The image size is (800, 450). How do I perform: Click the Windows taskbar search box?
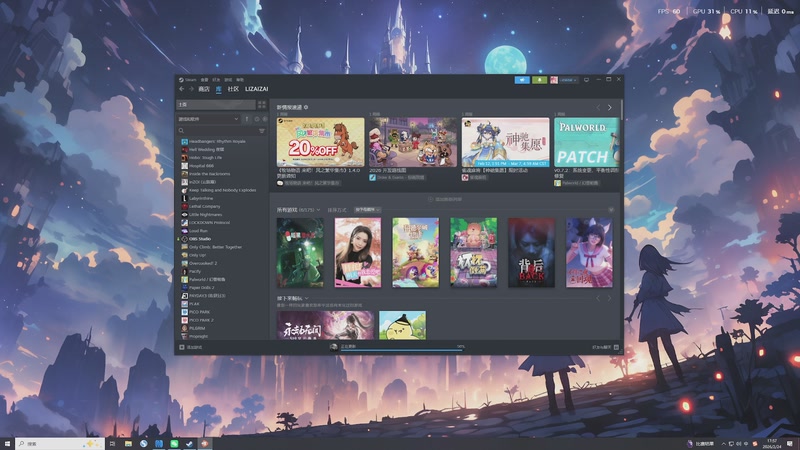(60, 444)
